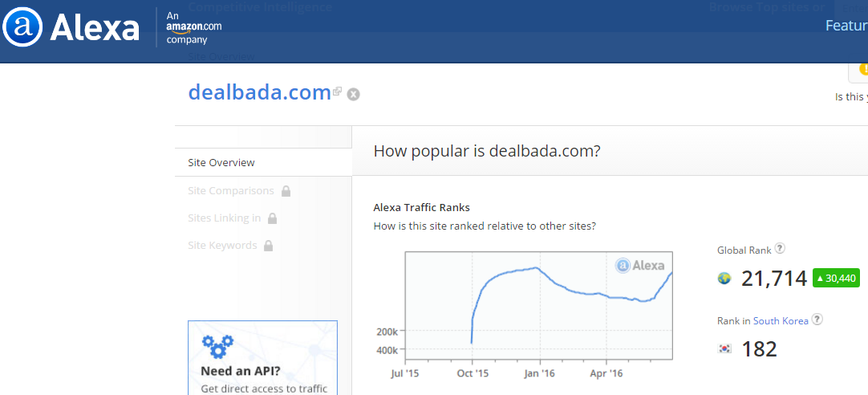
Task: Click the lock icon next to Site Keywords
Action: (x=270, y=246)
